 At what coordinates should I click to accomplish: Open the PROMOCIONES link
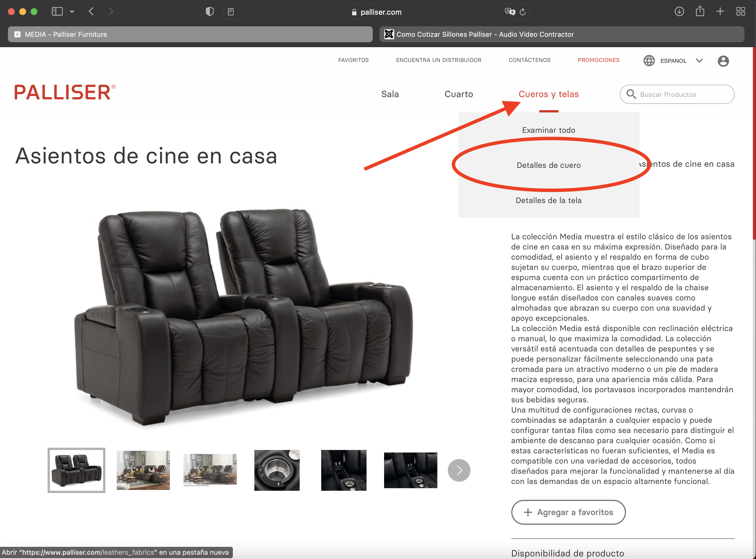click(598, 60)
